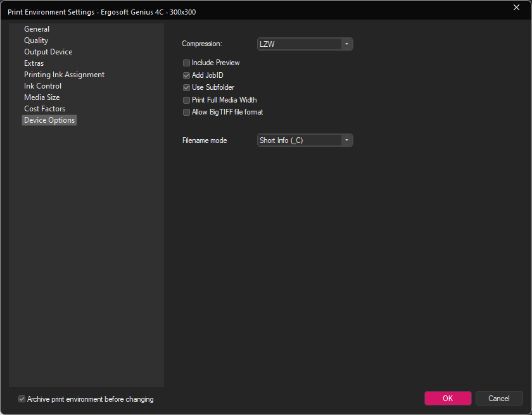The width and height of the screenshot is (532, 415).
Task: Open the General settings page
Action: (37, 29)
